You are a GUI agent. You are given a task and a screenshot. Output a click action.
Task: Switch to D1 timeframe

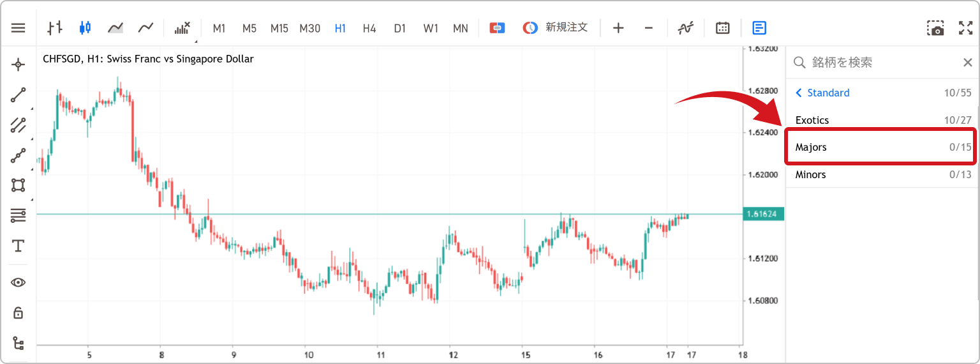pos(399,28)
